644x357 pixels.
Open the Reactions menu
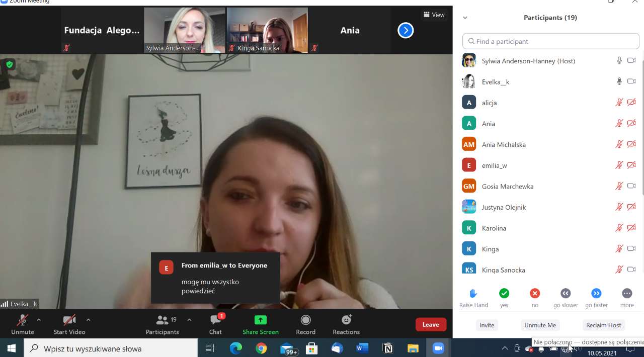pos(346,324)
